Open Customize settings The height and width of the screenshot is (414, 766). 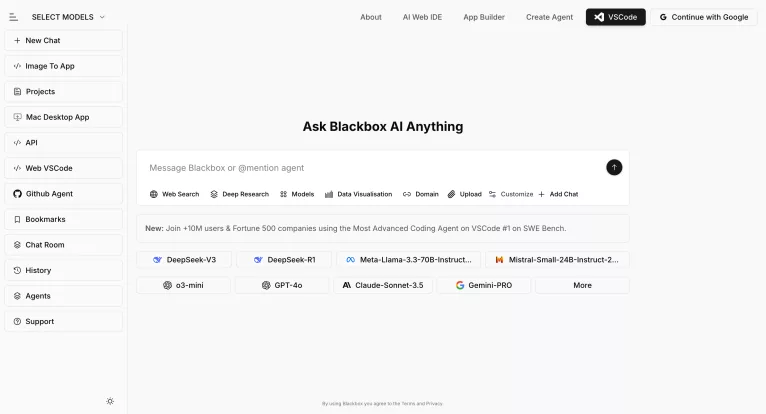(511, 194)
